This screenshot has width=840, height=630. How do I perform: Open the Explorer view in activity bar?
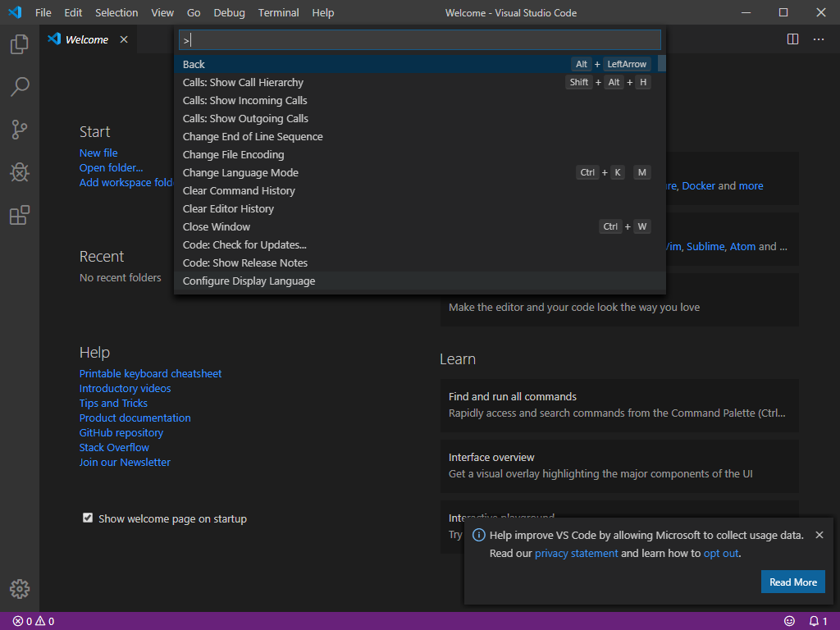point(20,44)
